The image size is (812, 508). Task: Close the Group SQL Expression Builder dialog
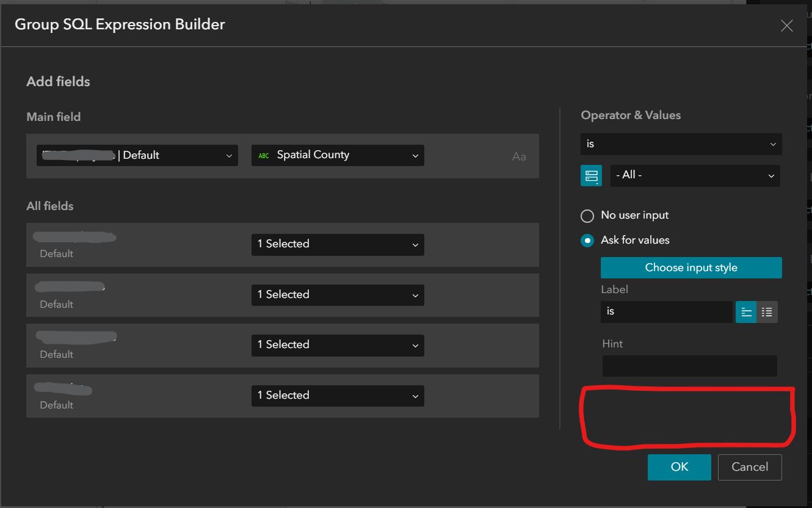pos(786,26)
